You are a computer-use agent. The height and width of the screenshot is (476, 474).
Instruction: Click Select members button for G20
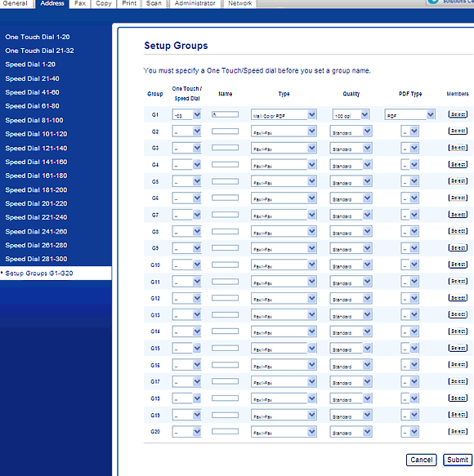click(458, 431)
